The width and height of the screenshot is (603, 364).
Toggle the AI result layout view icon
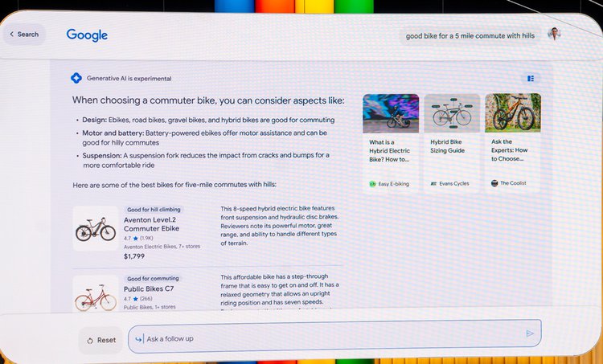pyautogui.click(x=531, y=79)
